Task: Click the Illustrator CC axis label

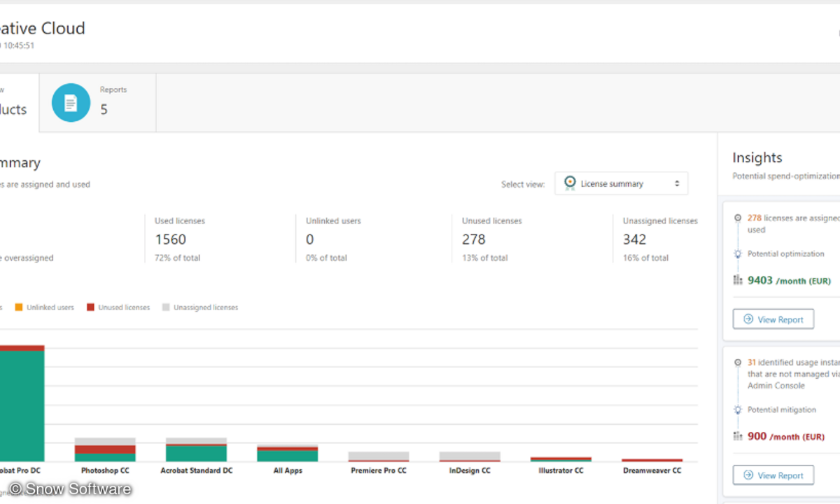Action: [x=561, y=470]
